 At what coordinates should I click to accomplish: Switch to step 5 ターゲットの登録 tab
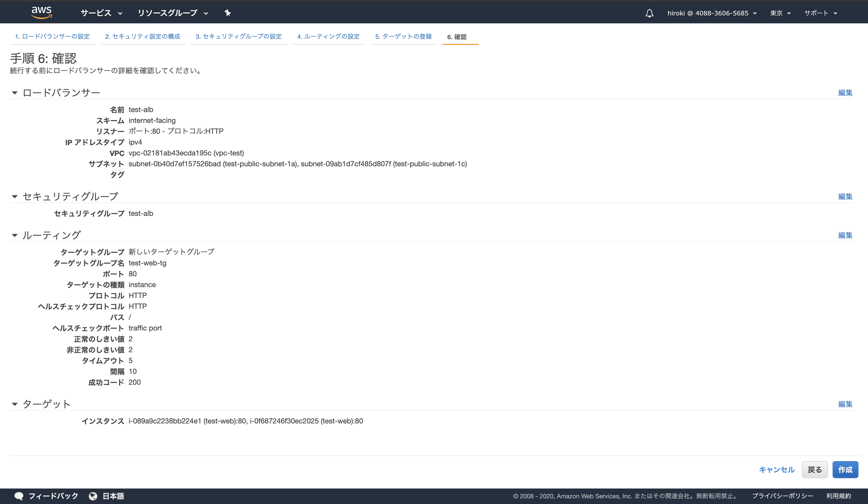point(403,36)
